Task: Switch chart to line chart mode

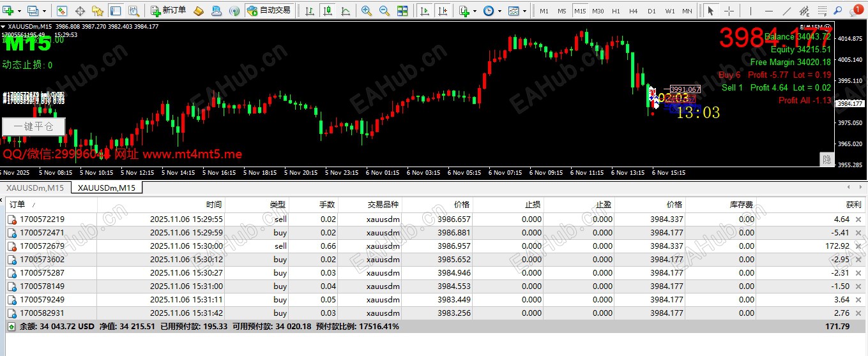Action: coord(346,11)
